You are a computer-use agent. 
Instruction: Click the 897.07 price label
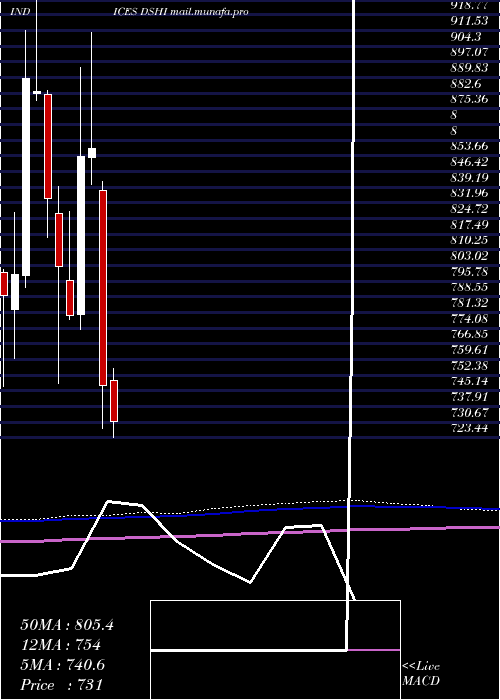469,52
